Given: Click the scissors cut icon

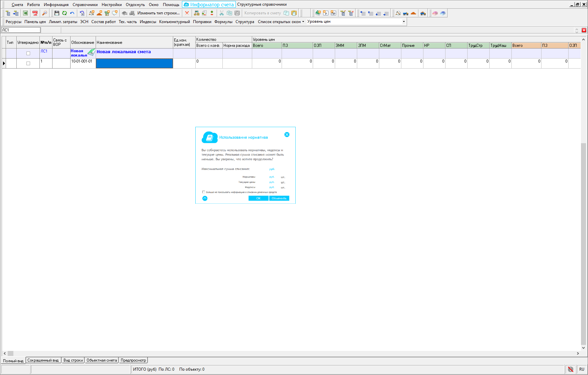Looking at the screenshot, I should [221, 13].
